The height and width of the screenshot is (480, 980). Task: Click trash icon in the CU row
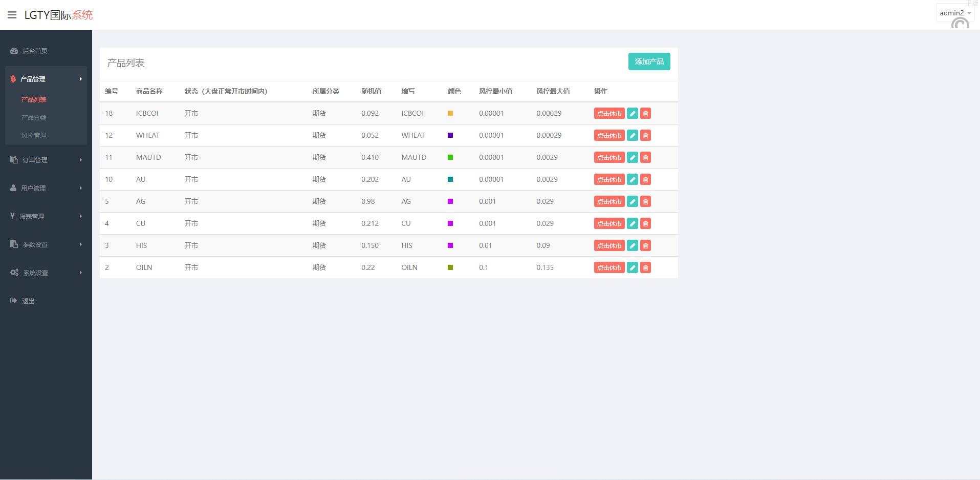[x=645, y=224]
